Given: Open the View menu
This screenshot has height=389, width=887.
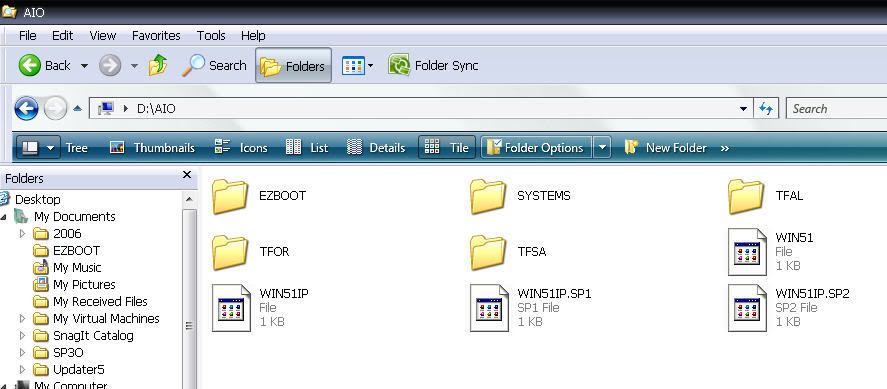Looking at the screenshot, I should 102,35.
